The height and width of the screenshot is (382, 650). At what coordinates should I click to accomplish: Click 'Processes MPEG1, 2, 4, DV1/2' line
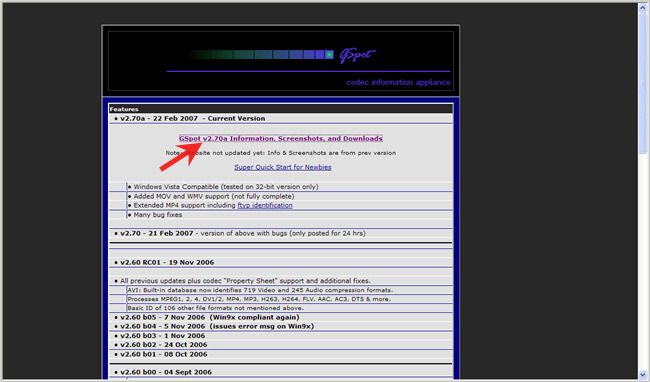click(259, 299)
